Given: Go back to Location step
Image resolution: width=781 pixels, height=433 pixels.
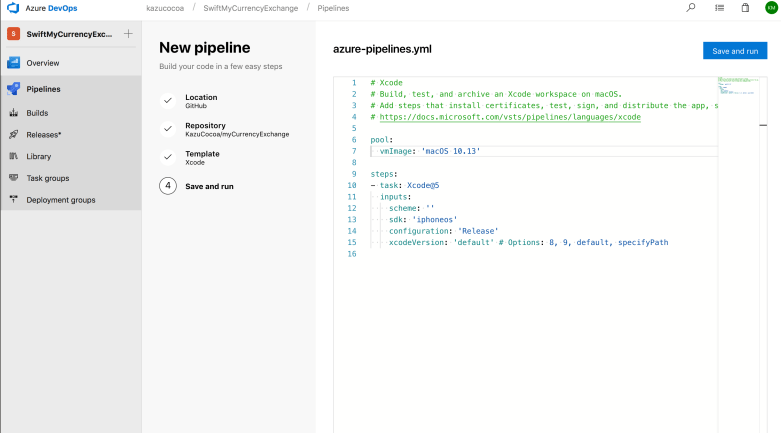Looking at the screenshot, I should 201,101.
